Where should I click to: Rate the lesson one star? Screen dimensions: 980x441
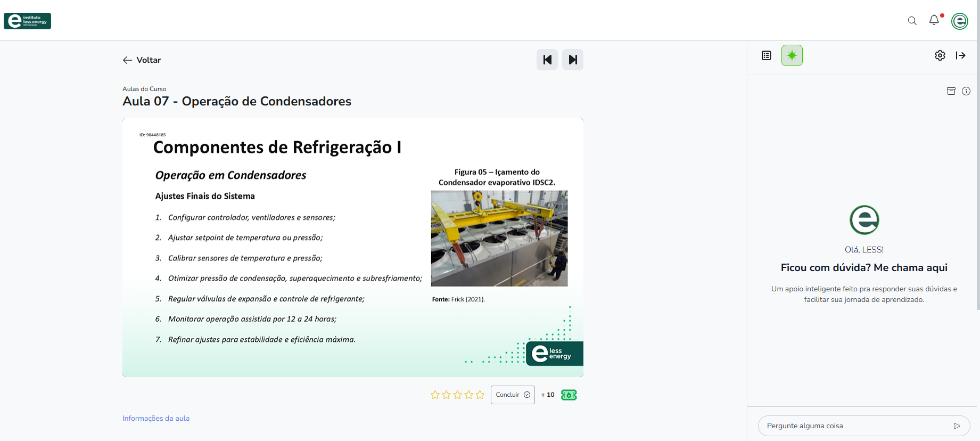point(435,395)
